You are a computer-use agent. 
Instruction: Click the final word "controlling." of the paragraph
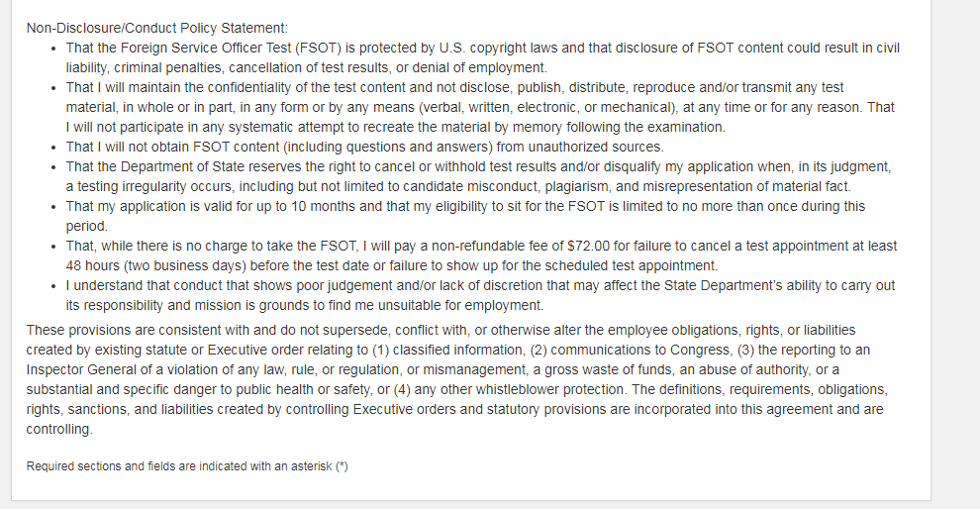point(59,429)
